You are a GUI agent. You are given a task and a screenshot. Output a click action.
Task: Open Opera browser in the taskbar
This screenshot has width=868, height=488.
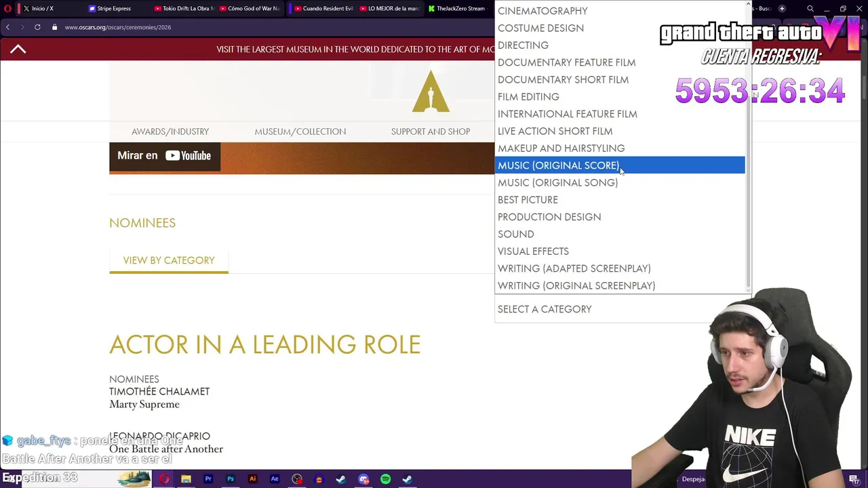(x=164, y=479)
